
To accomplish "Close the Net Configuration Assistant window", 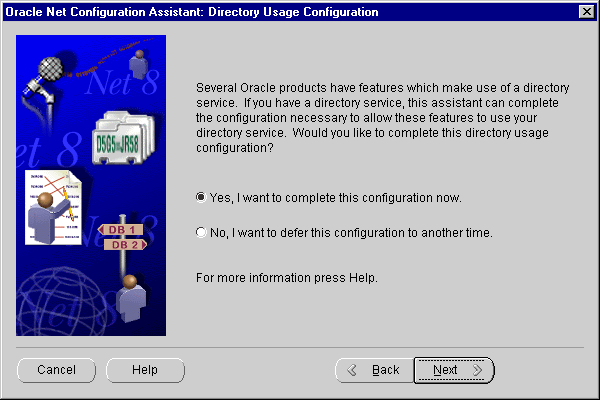I will (x=587, y=12).
